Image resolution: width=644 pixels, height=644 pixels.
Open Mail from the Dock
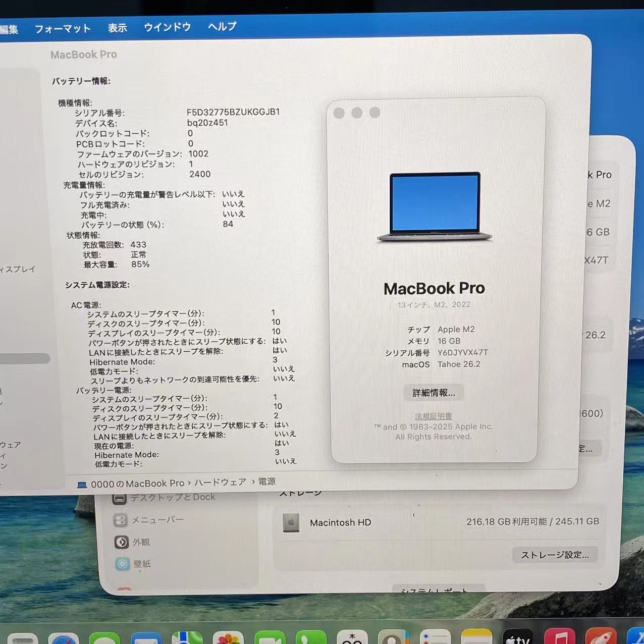146,639
